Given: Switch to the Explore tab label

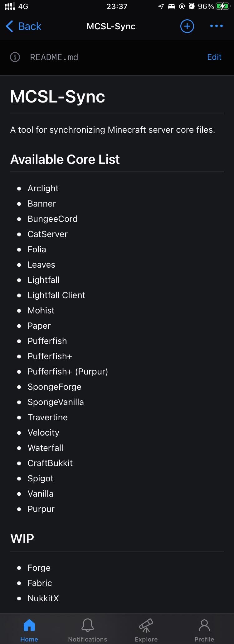Looking at the screenshot, I should point(146,639).
